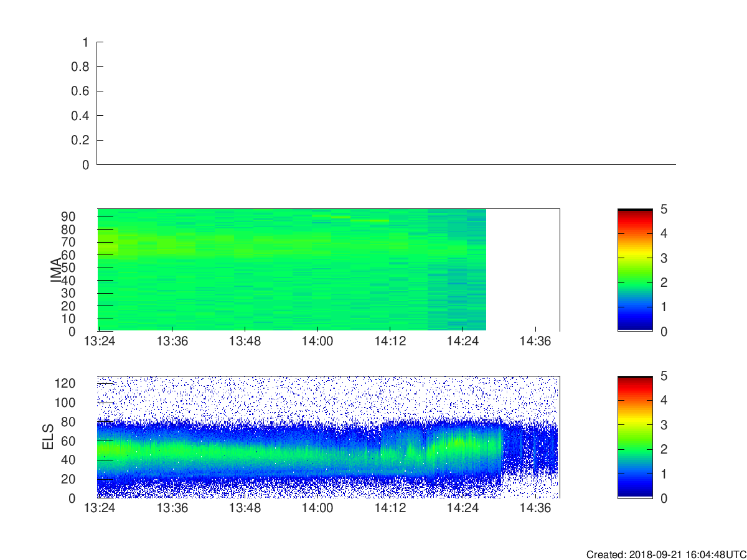Click inside the ELS spectrogram panel

click(x=329, y=437)
